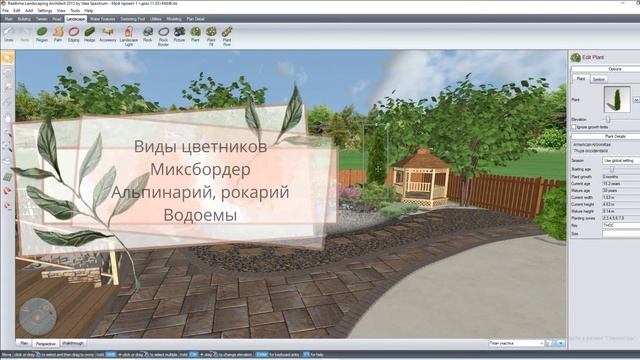Viewport: 640px width, 360px height.
Task: Switch to the Modeling ribbon tab
Action: point(174,19)
